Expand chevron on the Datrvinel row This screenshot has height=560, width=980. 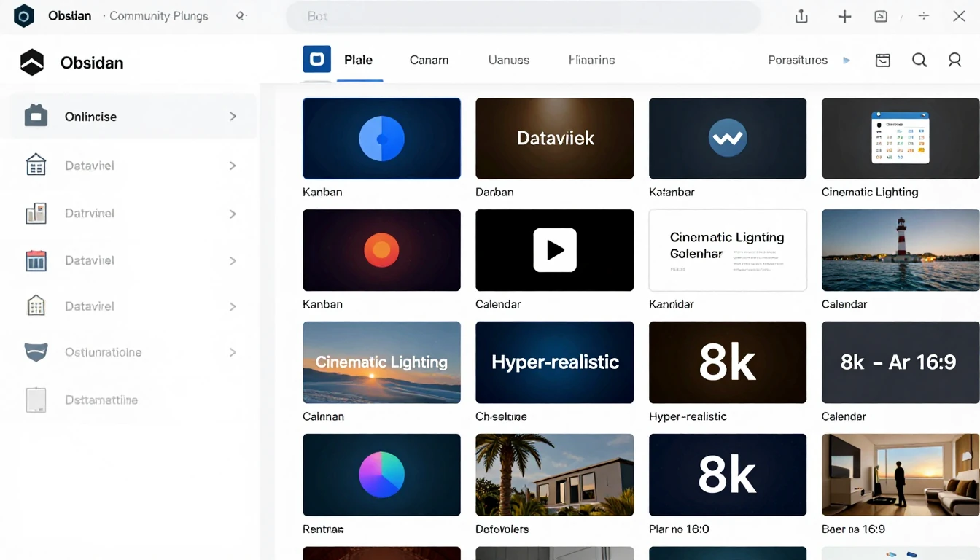233,214
